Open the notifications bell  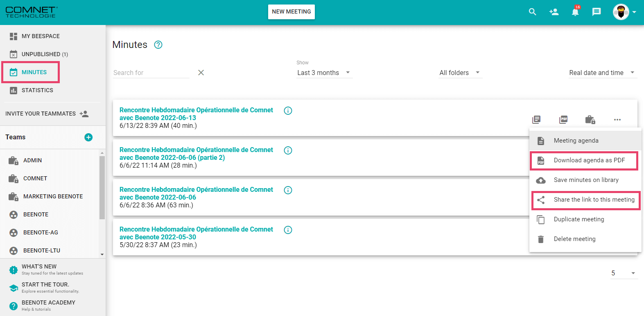click(575, 12)
